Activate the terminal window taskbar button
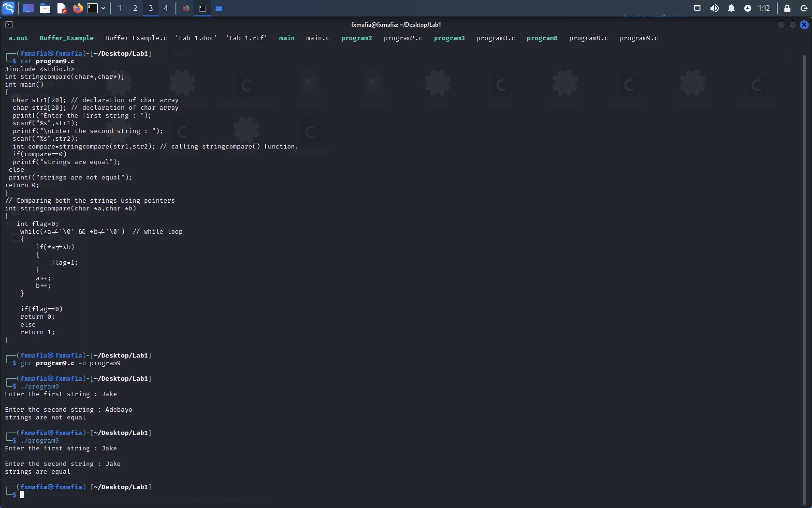812x508 pixels. coord(202,8)
